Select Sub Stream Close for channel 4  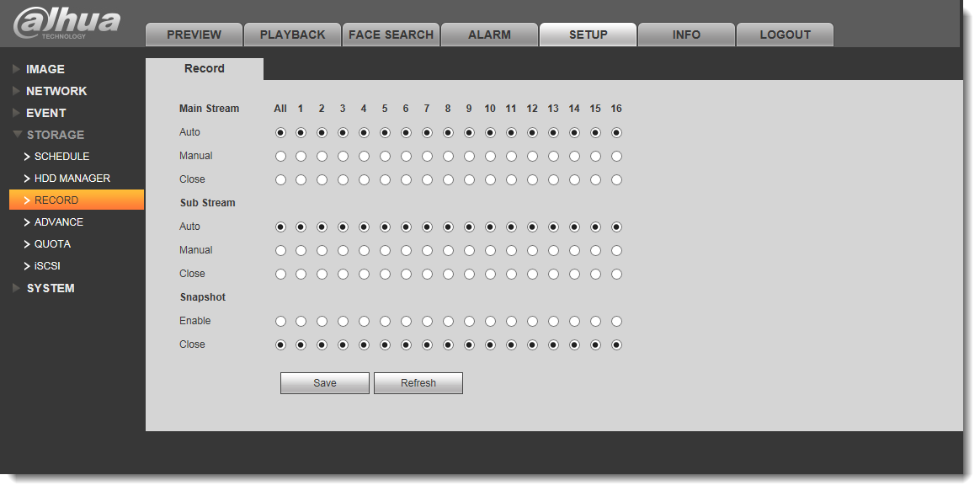point(364,274)
